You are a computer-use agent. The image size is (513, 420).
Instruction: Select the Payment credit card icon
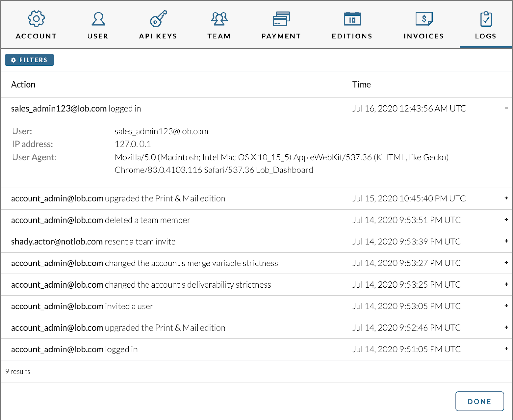click(281, 18)
